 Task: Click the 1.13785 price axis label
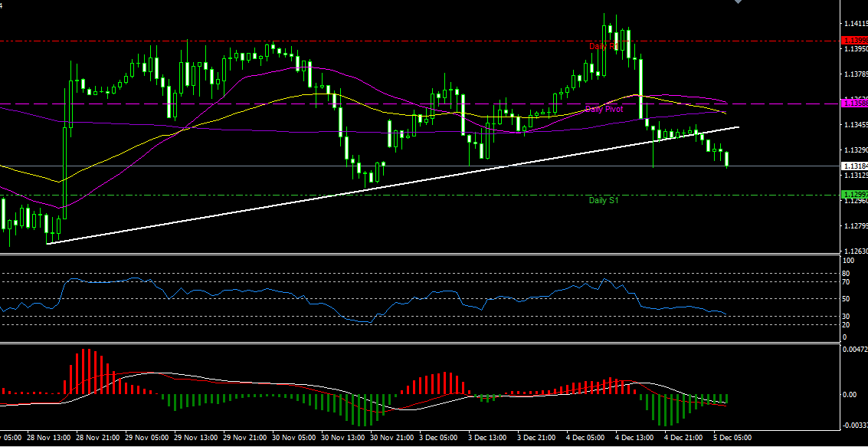coord(855,74)
